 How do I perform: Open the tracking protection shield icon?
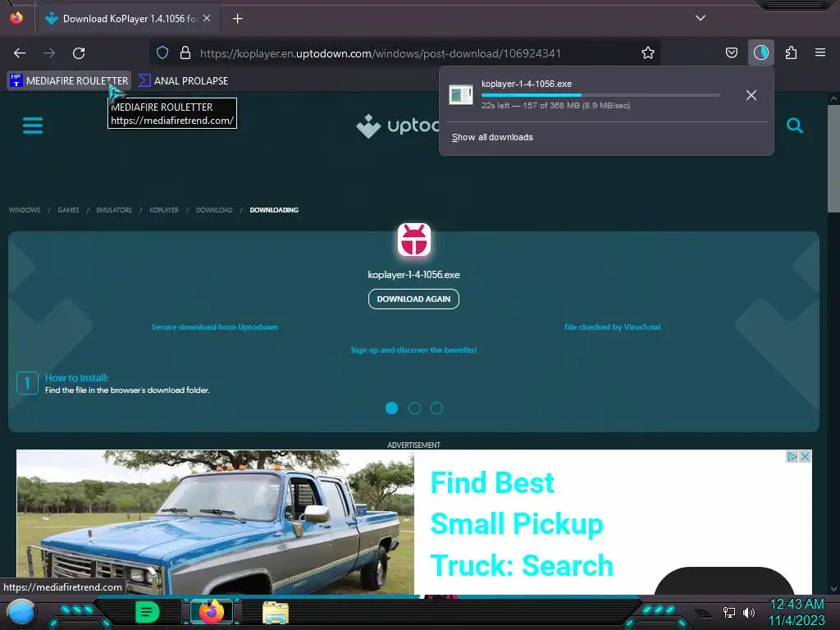[x=162, y=53]
